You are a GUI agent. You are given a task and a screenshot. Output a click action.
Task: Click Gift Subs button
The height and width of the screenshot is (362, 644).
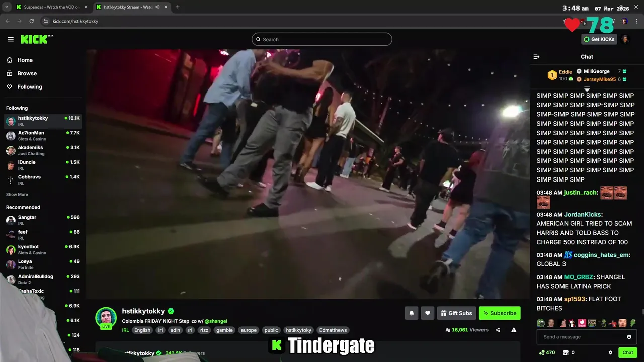coord(457,313)
